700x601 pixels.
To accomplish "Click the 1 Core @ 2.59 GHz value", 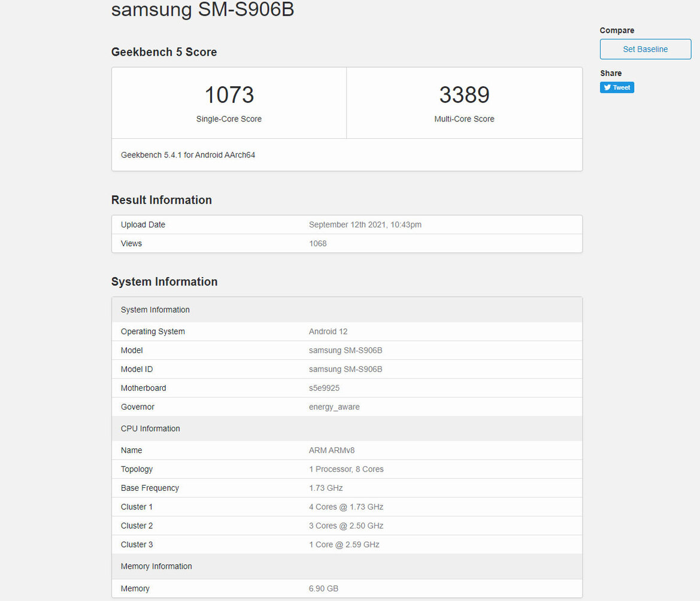I will 344,545.
